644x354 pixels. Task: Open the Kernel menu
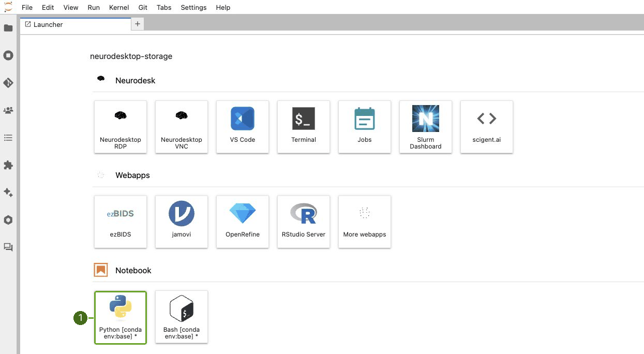[119, 7]
